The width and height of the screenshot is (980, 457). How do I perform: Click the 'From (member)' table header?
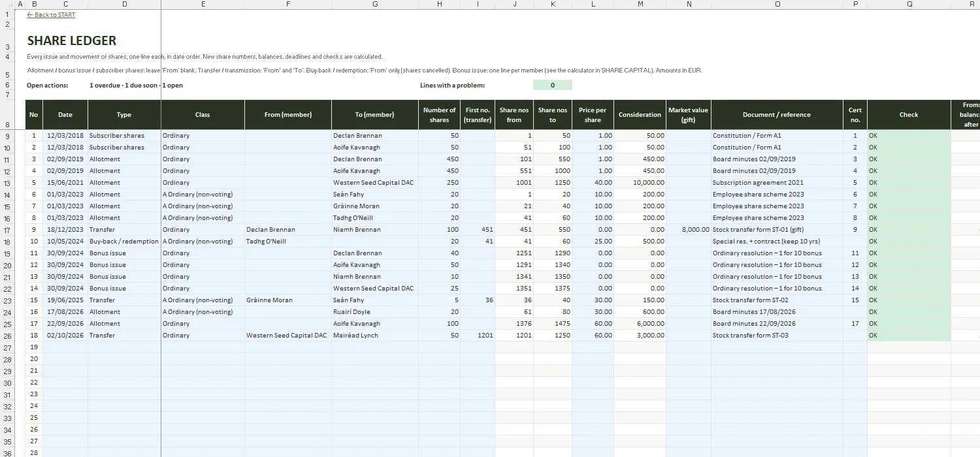click(288, 115)
